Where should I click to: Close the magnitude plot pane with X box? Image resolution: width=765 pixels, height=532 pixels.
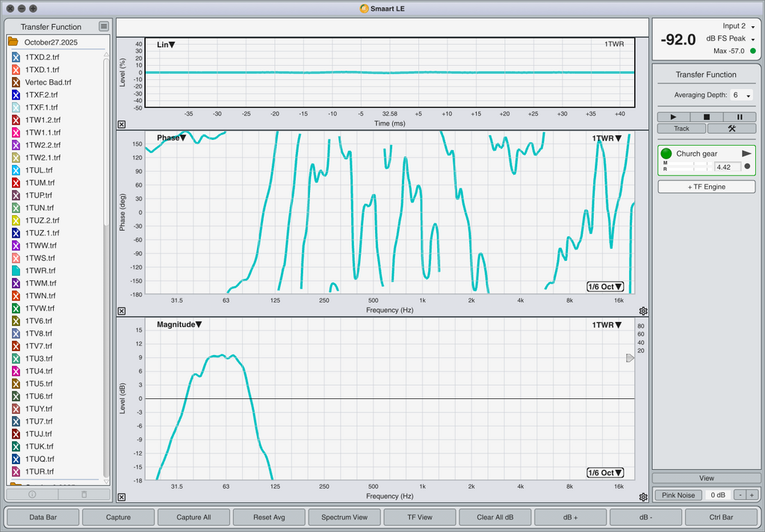122,497
